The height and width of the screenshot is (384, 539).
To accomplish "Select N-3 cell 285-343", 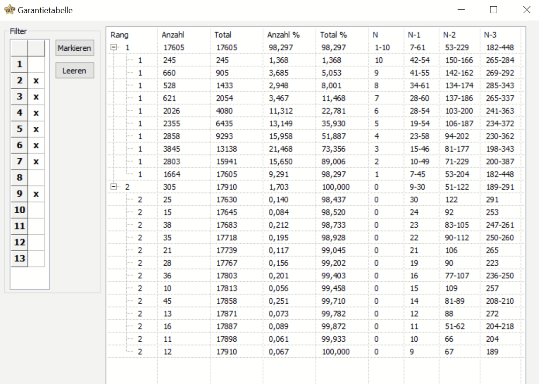I will tap(500, 86).
